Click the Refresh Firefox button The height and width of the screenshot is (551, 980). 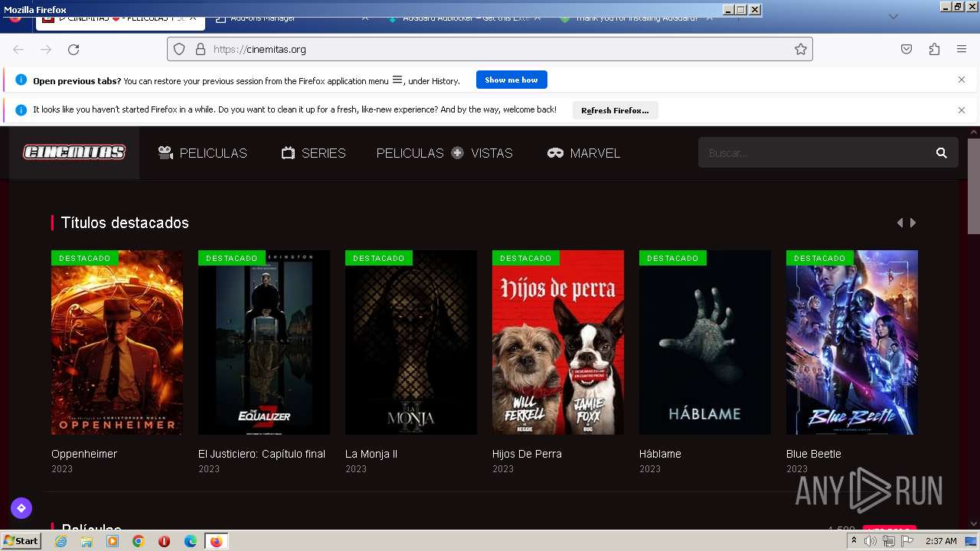(615, 110)
